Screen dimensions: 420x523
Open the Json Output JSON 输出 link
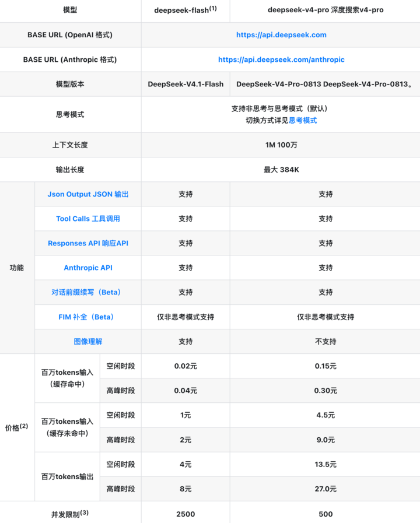pyautogui.click(x=88, y=194)
